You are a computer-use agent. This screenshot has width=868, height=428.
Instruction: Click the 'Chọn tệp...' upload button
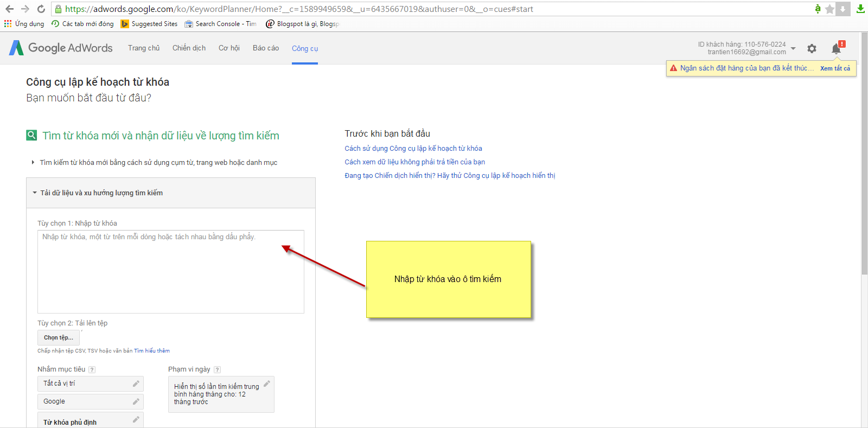[x=59, y=337]
